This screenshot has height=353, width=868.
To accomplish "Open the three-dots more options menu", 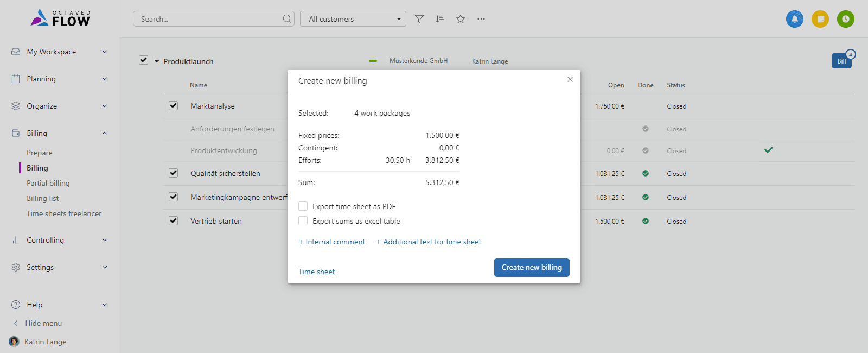I will (481, 19).
